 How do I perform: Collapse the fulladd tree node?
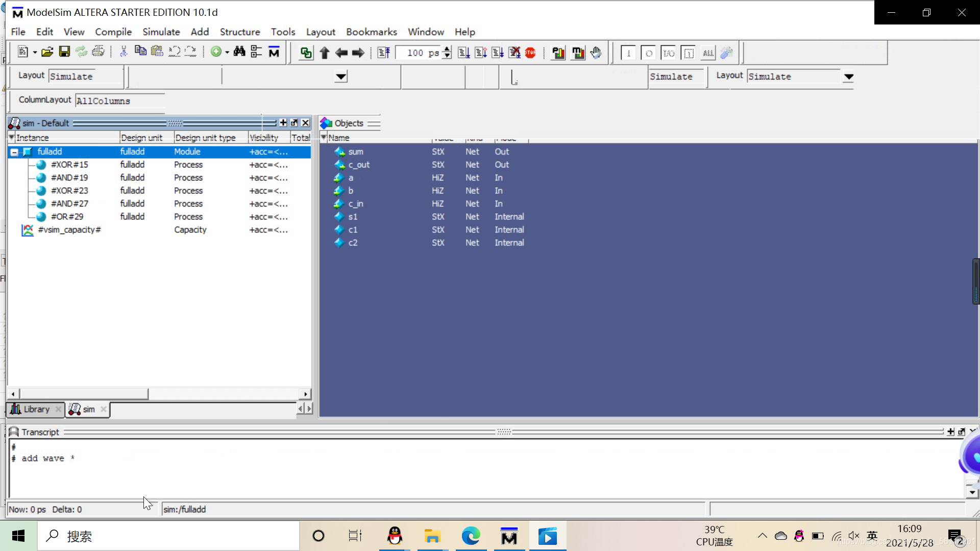(x=14, y=152)
